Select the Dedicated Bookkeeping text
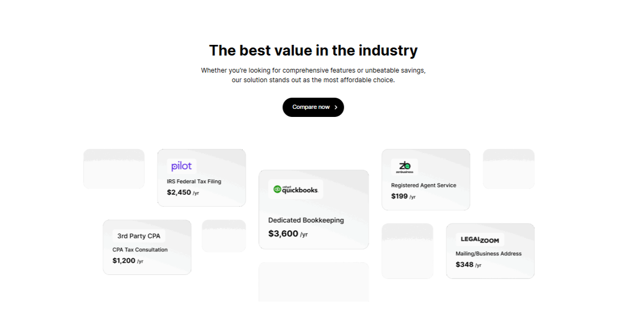Viewport: 644px width, 323px height. [306, 220]
